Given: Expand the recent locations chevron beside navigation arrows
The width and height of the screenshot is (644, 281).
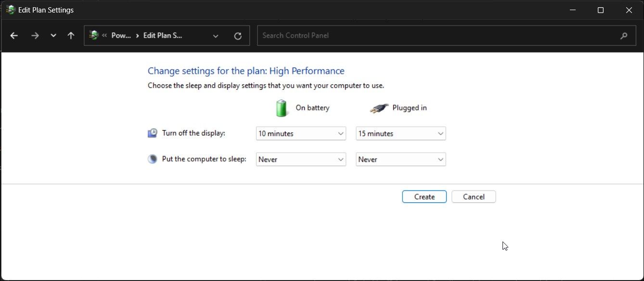Looking at the screenshot, I should click(53, 35).
